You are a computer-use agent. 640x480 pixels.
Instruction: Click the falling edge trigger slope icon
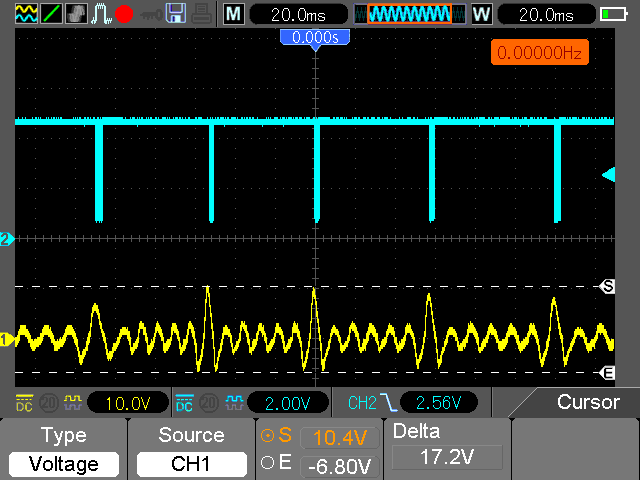[388, 403]
